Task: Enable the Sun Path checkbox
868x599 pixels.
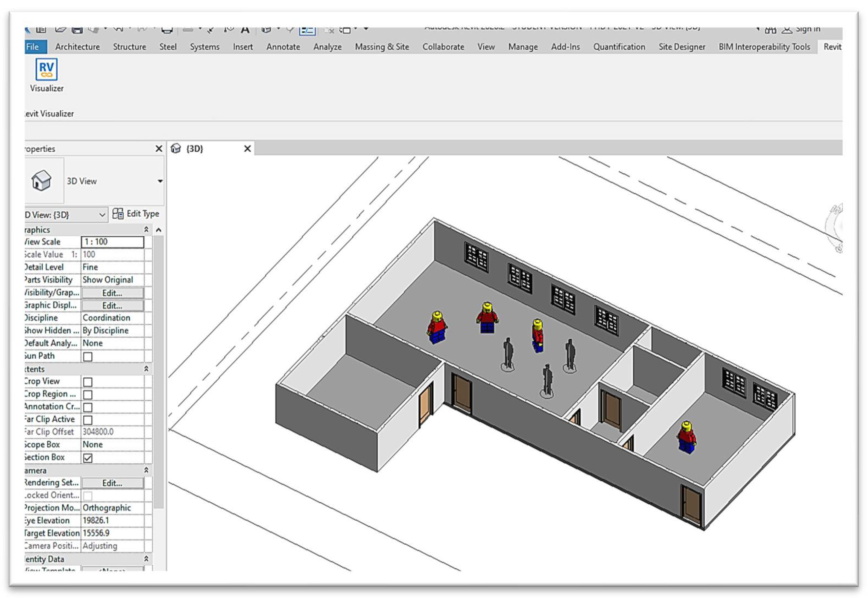Action: [x=88, y=357]
